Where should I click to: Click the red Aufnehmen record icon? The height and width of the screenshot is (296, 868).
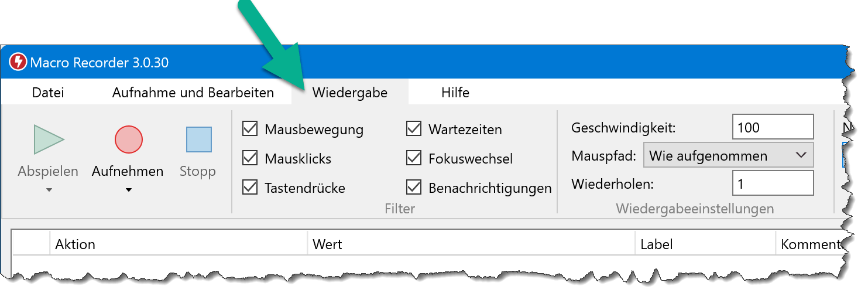point(128,140)
